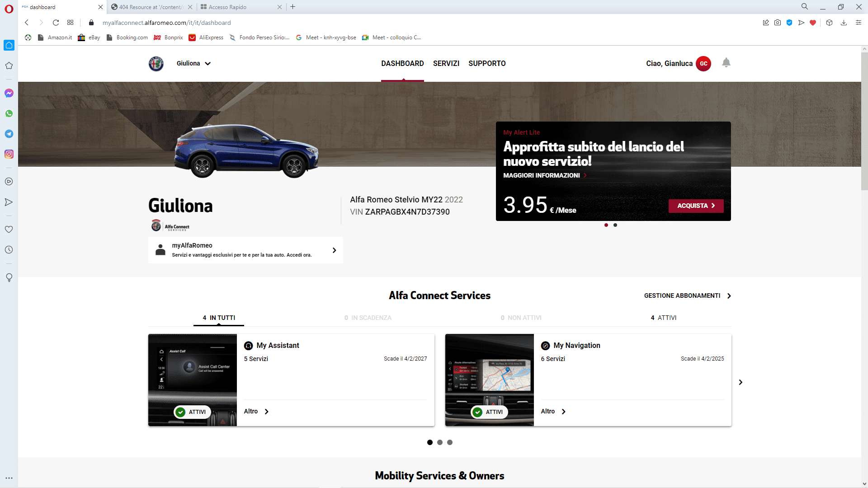Click the GC user avatar
The image size is (868, 488).
703,64
